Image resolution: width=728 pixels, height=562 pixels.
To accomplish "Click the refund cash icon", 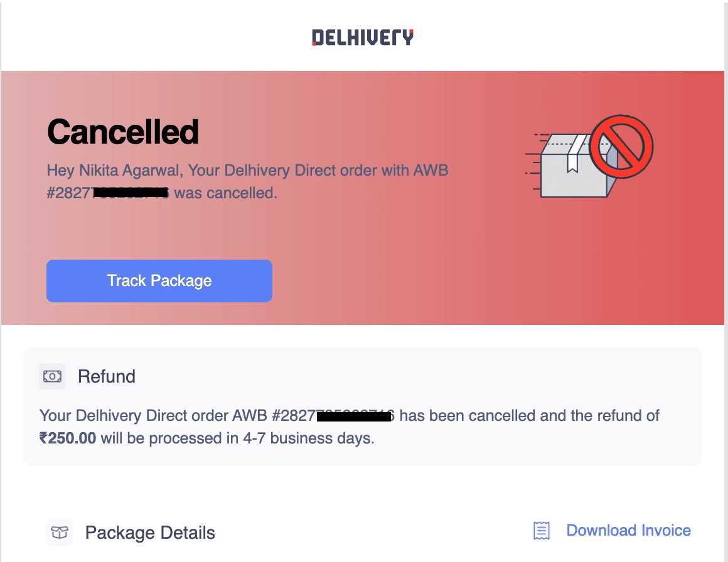I will 53,376.
